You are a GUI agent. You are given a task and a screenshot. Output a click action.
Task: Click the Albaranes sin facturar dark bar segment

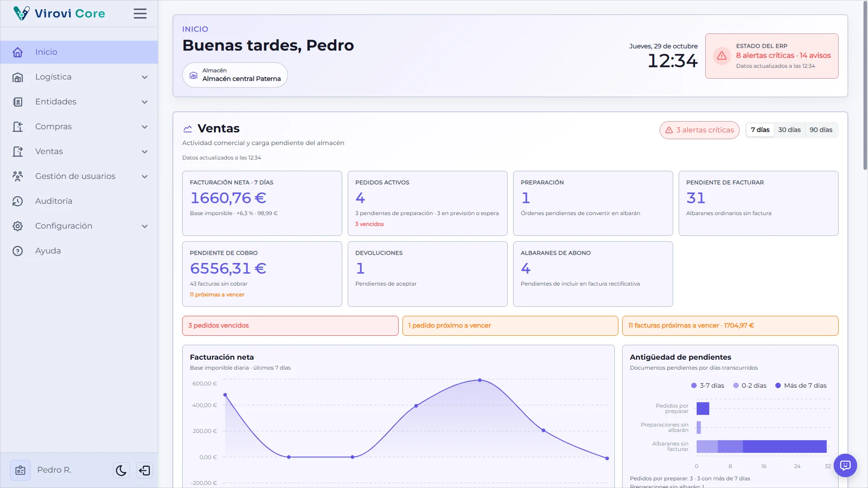(784, 446)
